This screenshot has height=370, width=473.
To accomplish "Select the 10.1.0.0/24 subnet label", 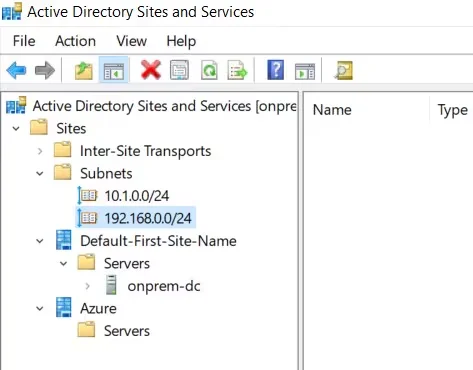I will click(137, 196).
